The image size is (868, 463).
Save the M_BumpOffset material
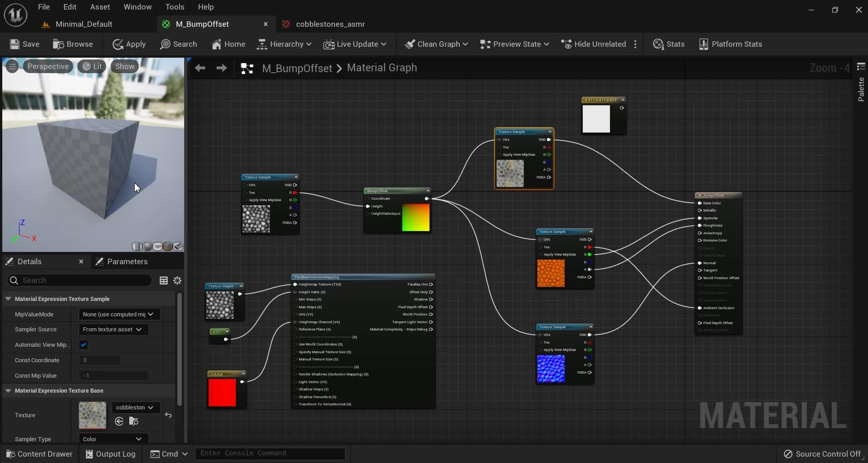click(24, 44)
